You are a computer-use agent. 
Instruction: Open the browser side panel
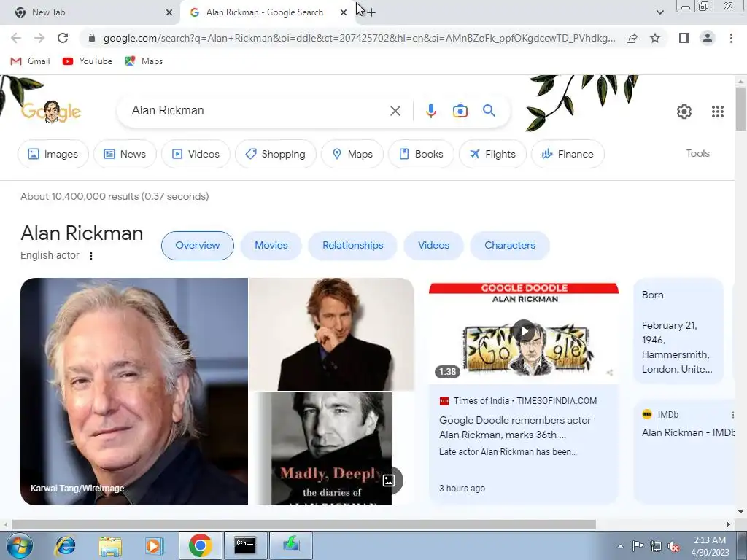pos(684,38)
